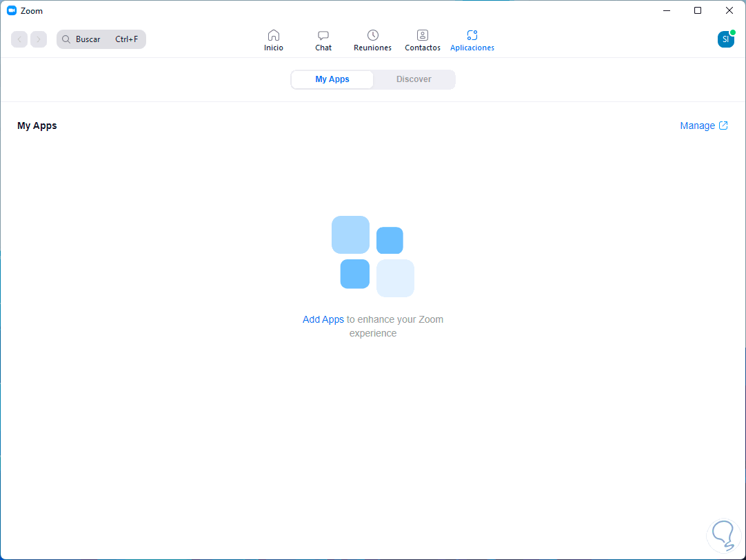Switch to the Discover tab
Viewport: 746px width, 560px height.
[x=414, y=79]
